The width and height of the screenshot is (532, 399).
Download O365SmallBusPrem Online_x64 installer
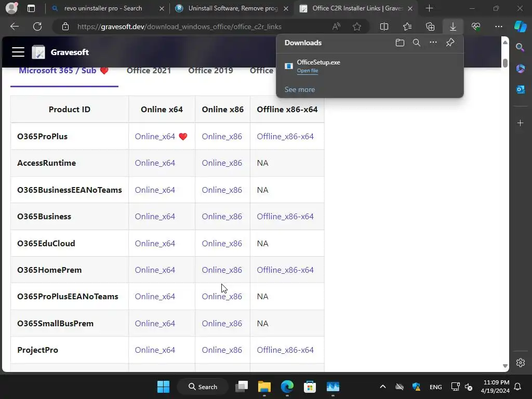tap(155, 324)
